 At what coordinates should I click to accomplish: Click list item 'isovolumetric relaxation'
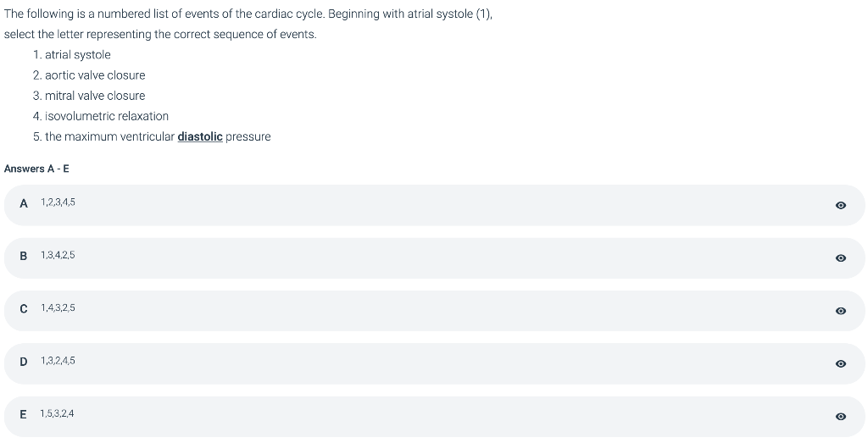tap(107, 116)
